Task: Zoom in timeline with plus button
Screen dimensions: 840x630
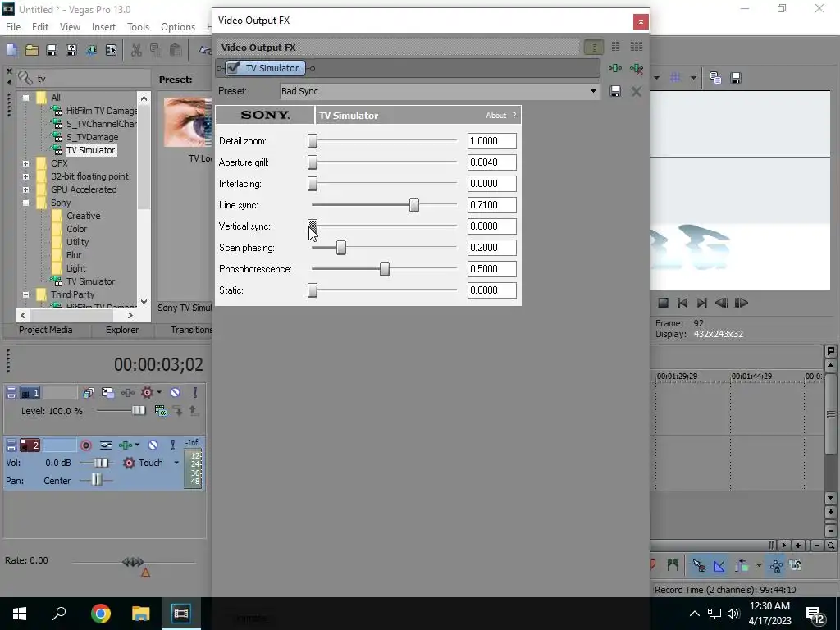Action: click(x=797, y=546)
